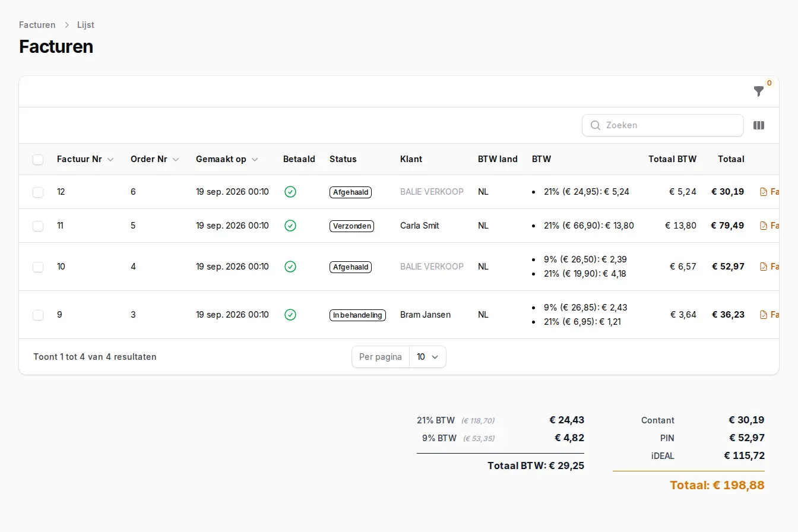Open the invoice document icon for row 10
The height and width of the screenshot is (532, 798).
(764, 267)
